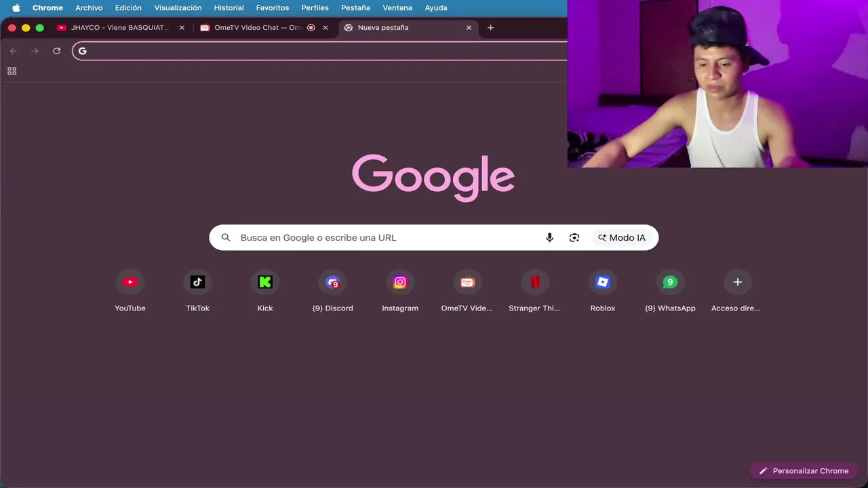868x488 pixels.
Task: Add a new shortcut with the plus tile
Action: pyautogui.click(x=737, y=292)
